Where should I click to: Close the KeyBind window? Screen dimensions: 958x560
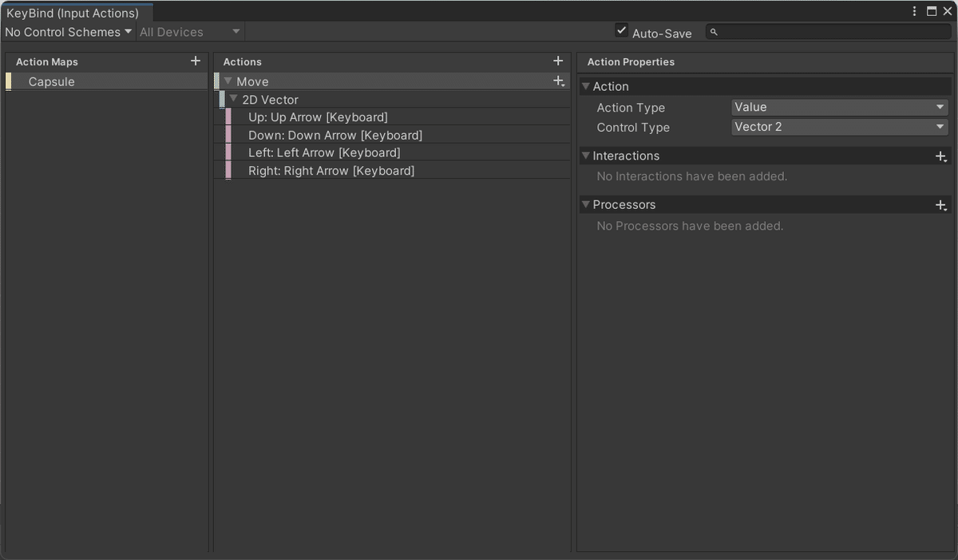pyautogui.click(x=948, y=11)
